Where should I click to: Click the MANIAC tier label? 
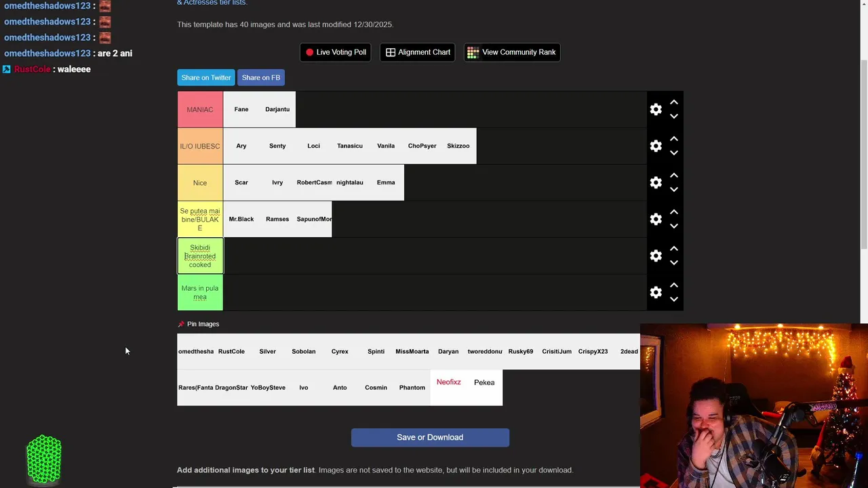(x=200, y=109)
